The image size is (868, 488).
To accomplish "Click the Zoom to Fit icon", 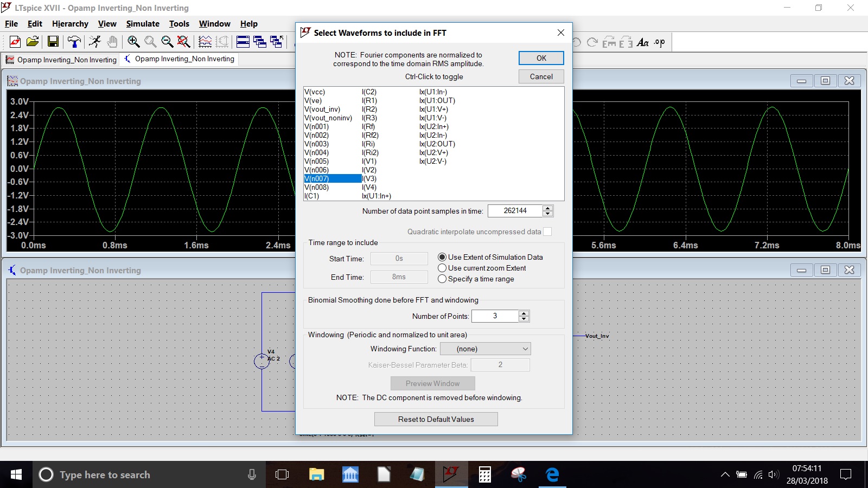I will (184, 42).
